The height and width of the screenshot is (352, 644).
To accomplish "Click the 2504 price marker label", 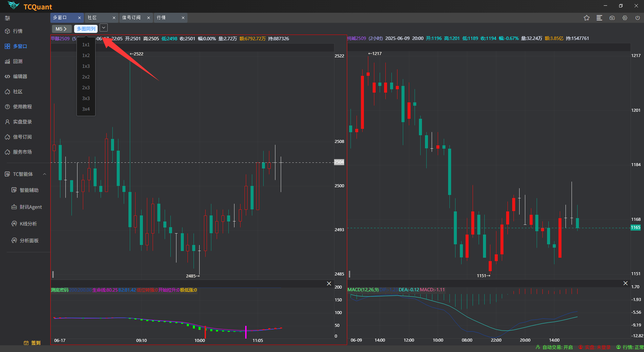I will coord(339,162).
